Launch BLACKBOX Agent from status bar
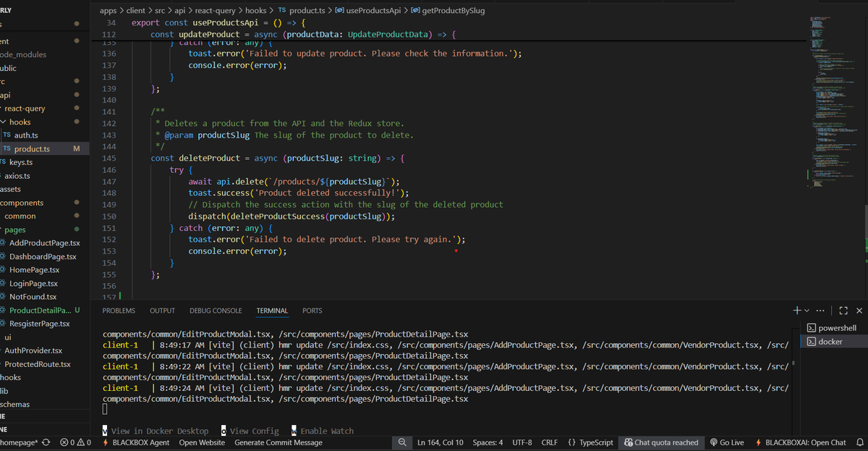Screen dimensions: 868x451 137,442
